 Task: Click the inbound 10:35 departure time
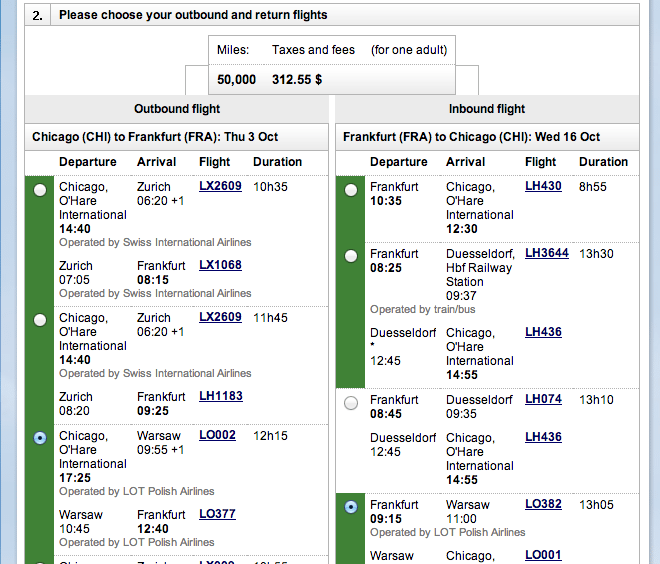(x=386, y=201)
